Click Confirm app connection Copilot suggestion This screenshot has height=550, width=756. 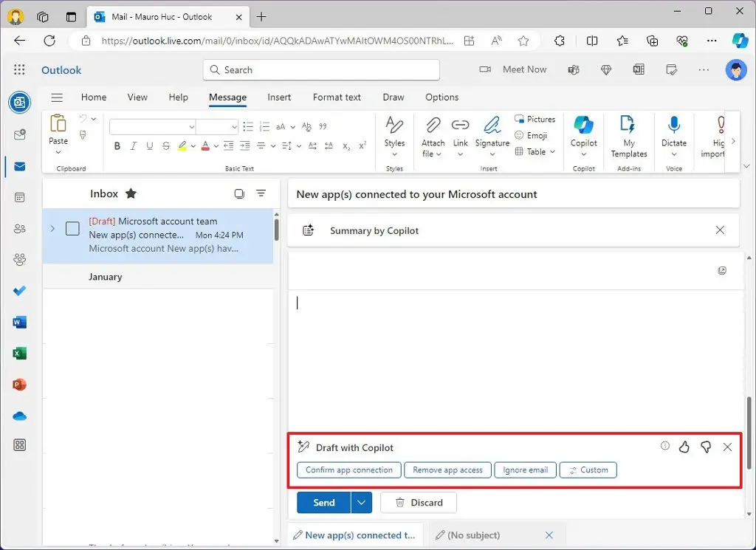pos(348,470)
